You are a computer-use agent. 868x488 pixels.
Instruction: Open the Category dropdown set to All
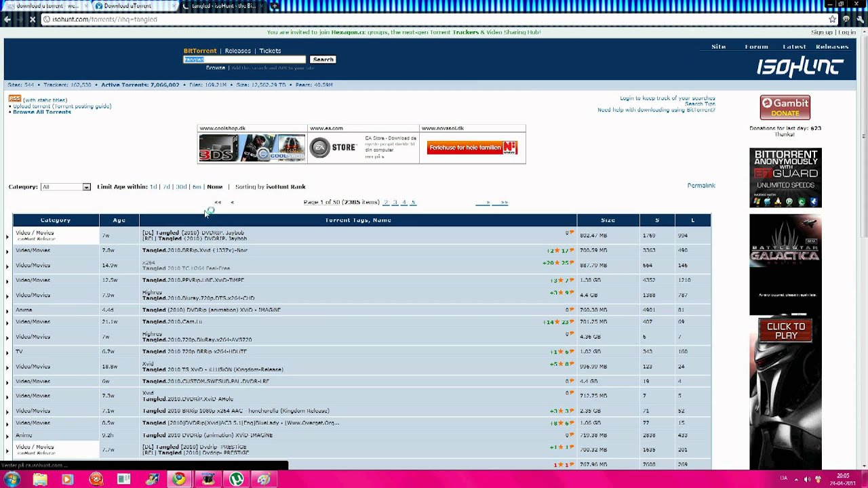[x=66, y=187]
